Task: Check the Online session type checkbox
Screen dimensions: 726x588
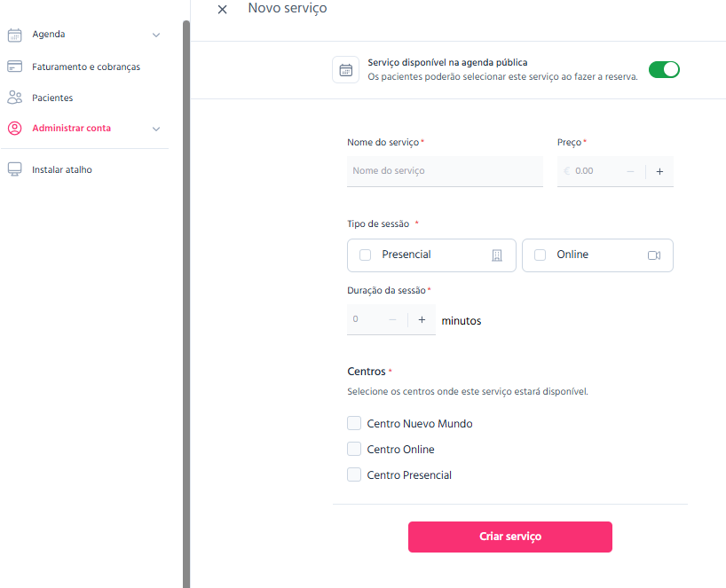Action: 540,255
